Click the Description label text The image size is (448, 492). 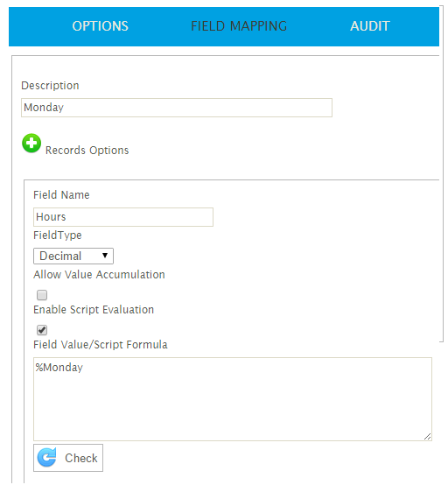click(50, 86)
